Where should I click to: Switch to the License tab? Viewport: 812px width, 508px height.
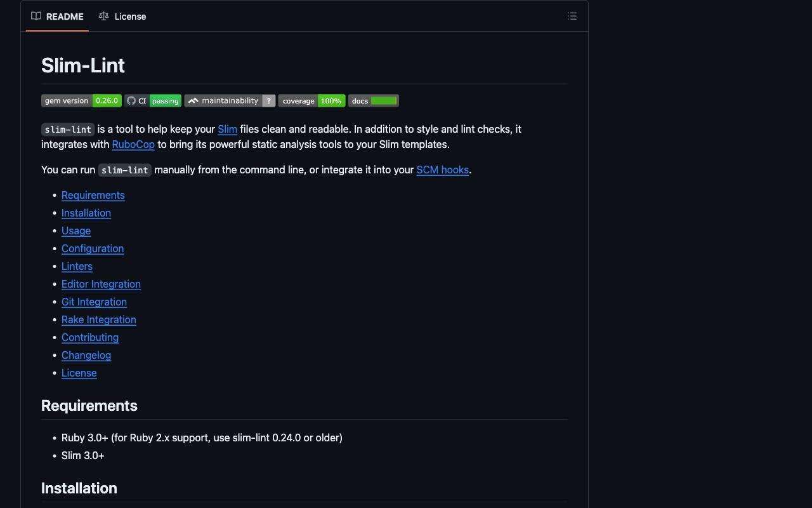click(x=122, y=17)
